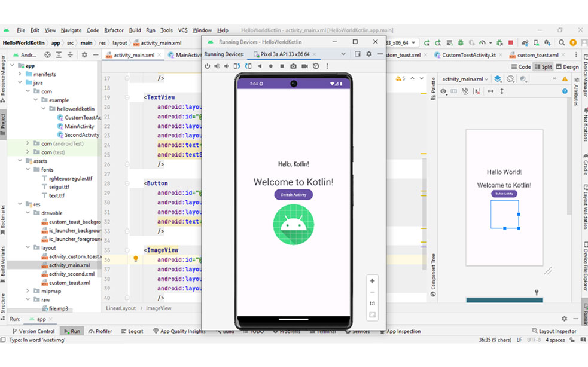588x367 pixels.
Task: Expand the manifests folder
Action: click(20, 74)
